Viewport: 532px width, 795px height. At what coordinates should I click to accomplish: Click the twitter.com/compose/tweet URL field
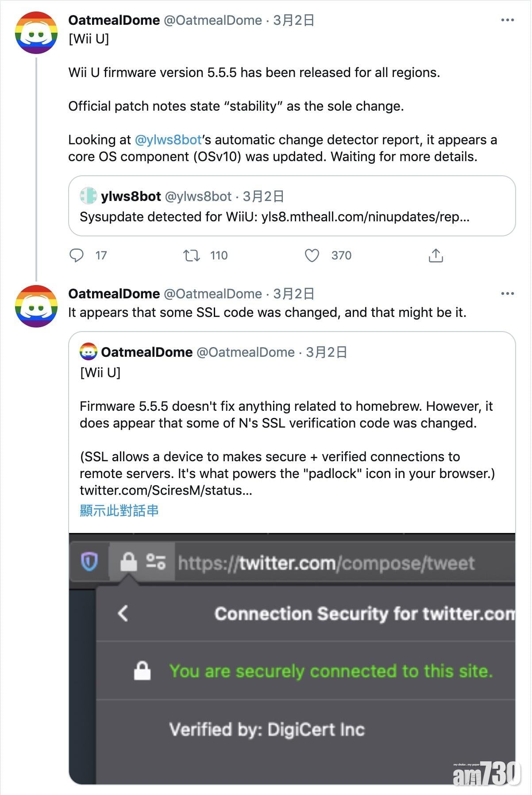click(x=326, y=563)
